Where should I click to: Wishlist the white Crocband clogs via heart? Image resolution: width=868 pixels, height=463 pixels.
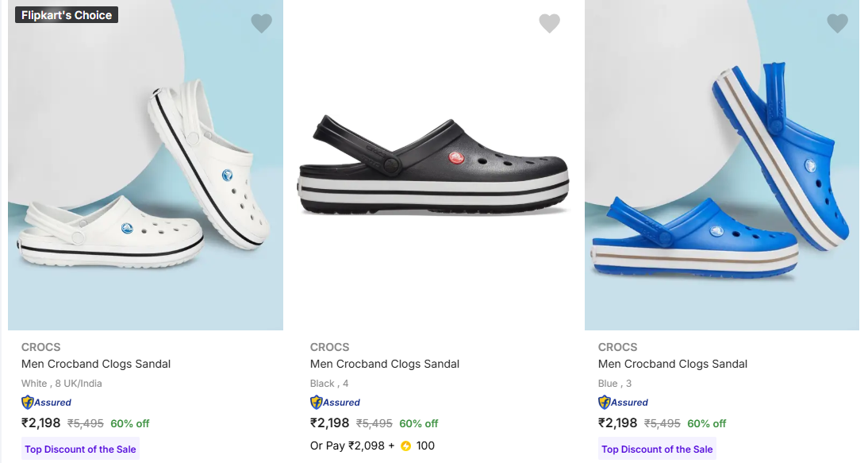coord(261,24)
